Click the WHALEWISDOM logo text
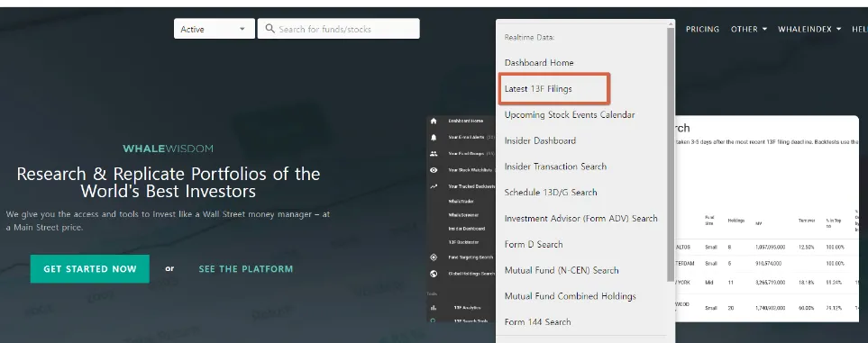This screenshot has height=343, width=868. coord(168,149)
